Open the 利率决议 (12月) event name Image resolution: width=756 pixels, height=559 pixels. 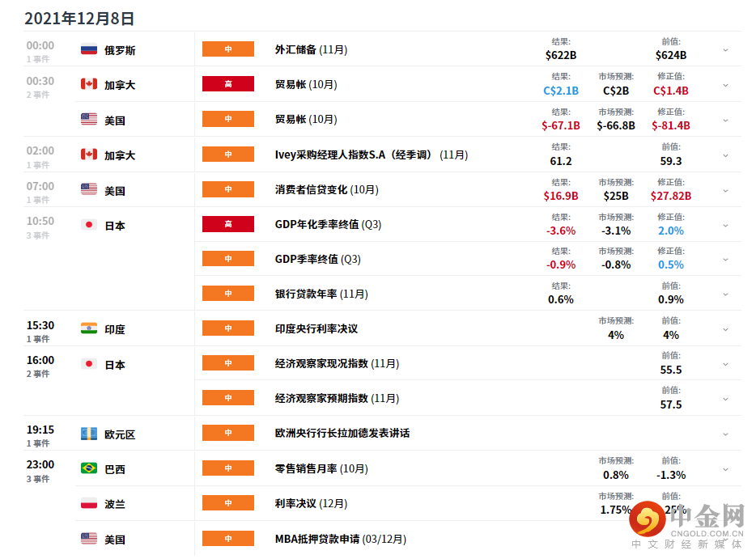[311, 503]
